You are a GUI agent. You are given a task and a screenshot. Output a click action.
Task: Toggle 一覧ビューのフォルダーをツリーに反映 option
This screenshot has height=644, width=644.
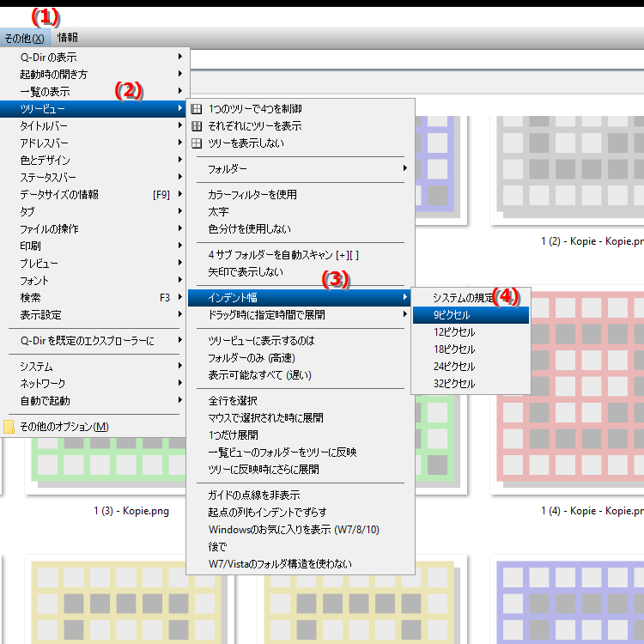[301, 453]
